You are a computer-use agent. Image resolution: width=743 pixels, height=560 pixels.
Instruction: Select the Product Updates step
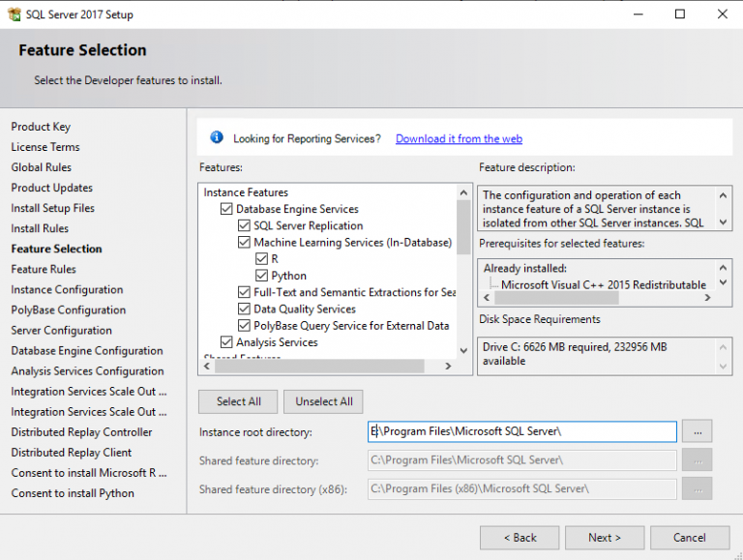point(51,188)
